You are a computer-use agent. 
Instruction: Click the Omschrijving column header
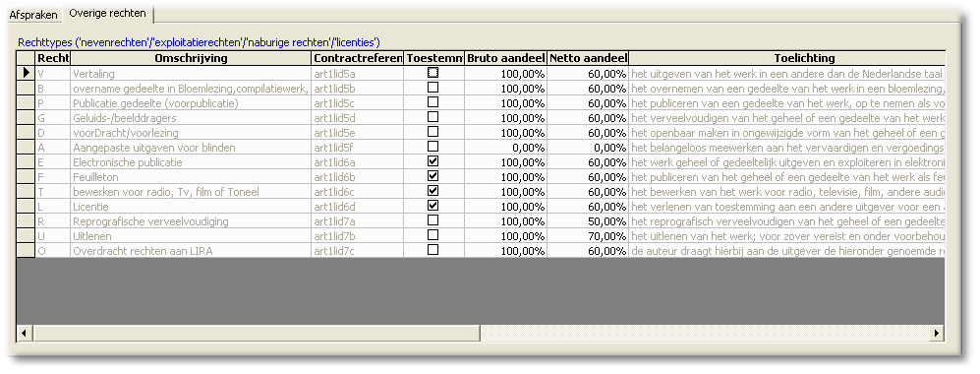point(191,58)
